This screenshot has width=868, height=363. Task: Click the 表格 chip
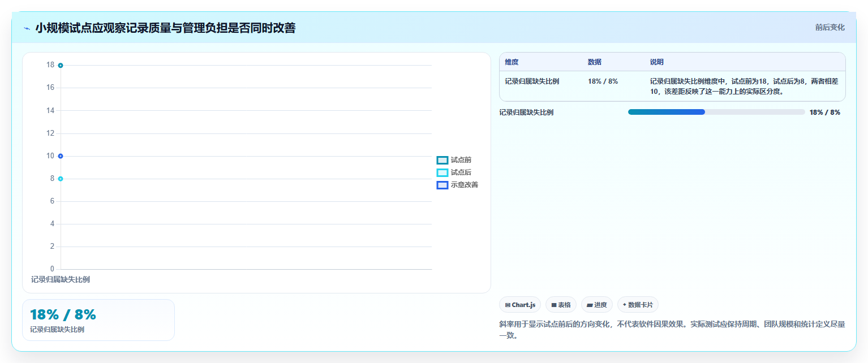[x=561, y=305]
